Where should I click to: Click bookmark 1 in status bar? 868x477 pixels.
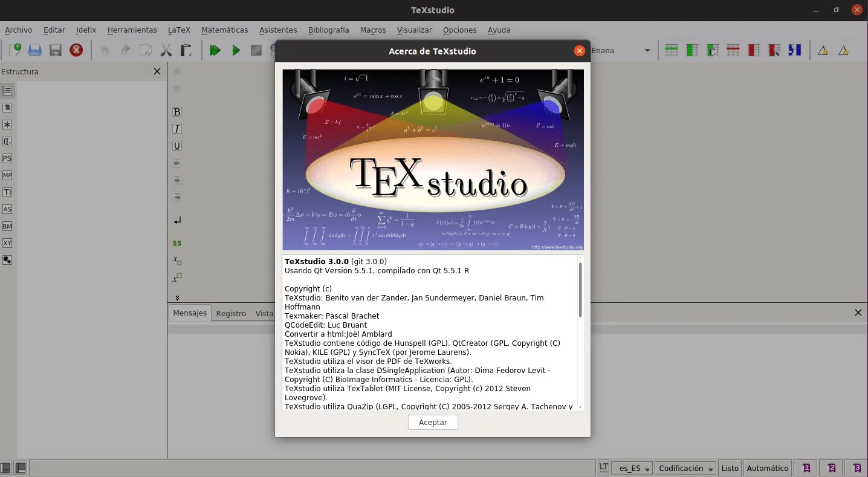806,468
